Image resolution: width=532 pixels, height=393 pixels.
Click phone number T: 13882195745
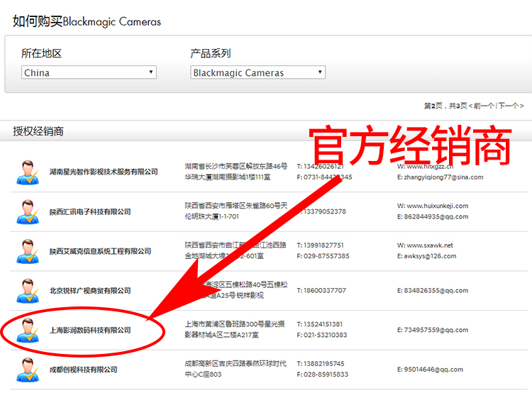321,363
